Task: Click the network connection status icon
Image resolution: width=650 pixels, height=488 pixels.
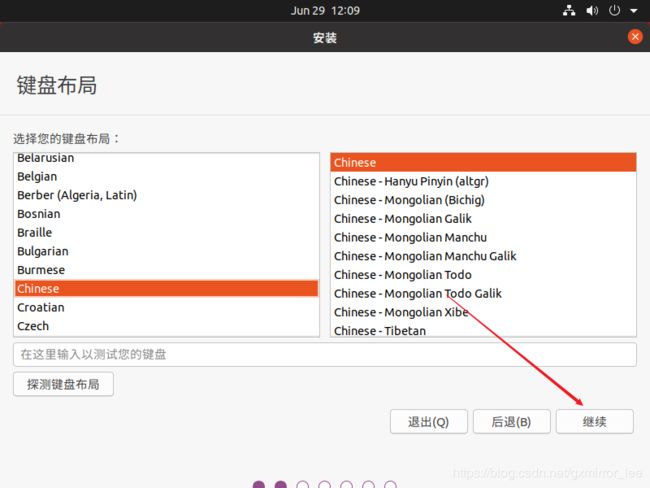Action: tap(569, 11)
